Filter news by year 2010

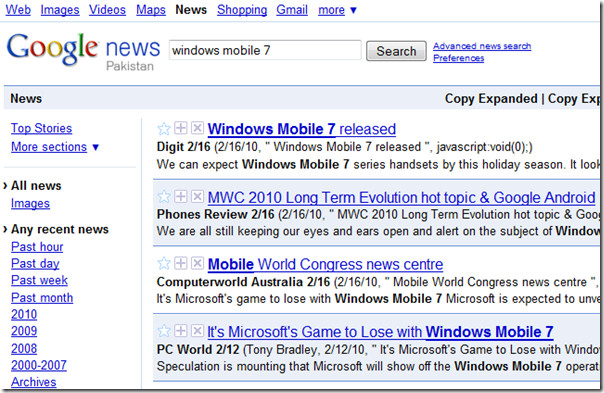(x=24, y=314)
